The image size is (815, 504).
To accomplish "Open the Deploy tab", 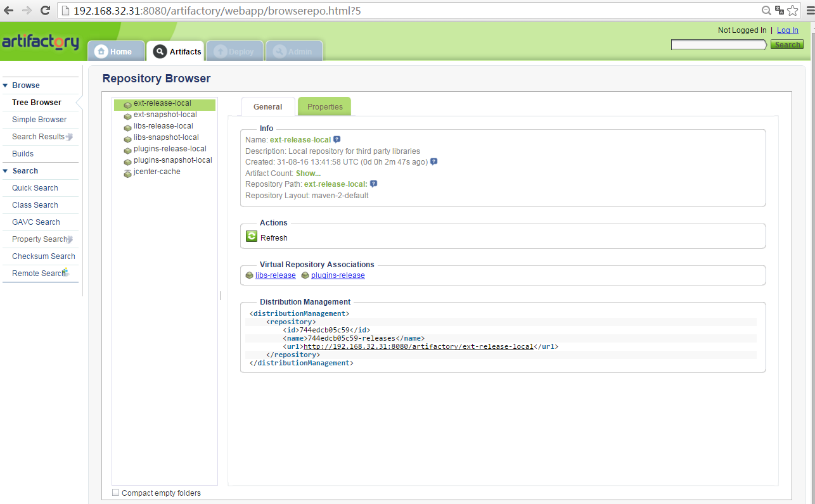I will (234, 51).
